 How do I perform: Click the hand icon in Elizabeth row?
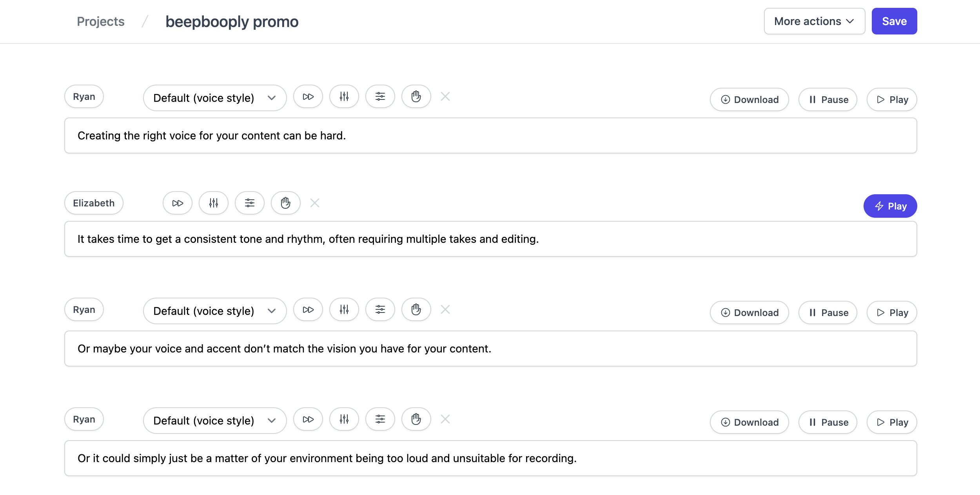click(286, 203)
